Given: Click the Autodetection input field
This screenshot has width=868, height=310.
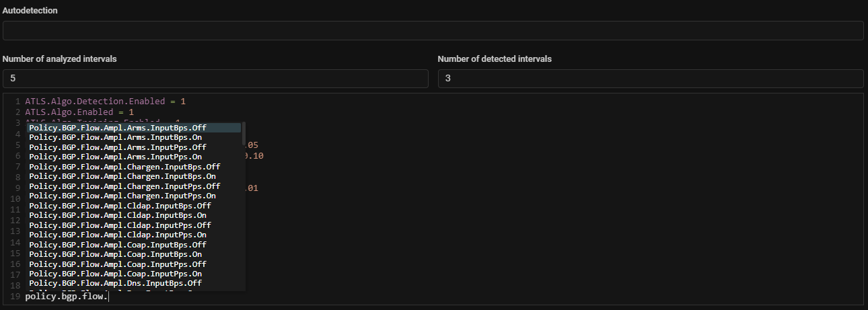Looking at the screenshot, I should [433, 30].
